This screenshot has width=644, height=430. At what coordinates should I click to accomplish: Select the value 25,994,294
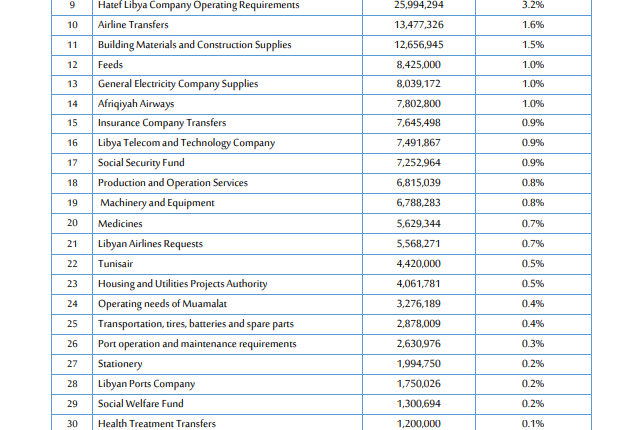click(x=419, y=5)
